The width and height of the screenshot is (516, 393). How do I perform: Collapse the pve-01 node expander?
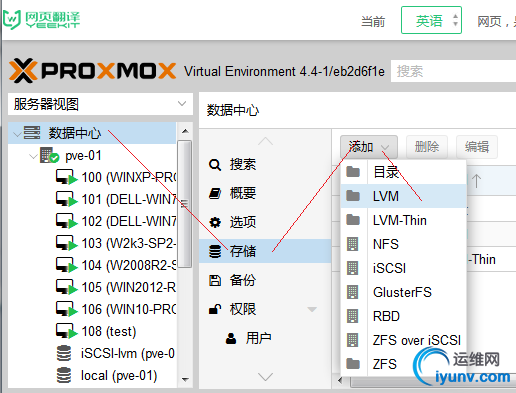click(33, 156)
